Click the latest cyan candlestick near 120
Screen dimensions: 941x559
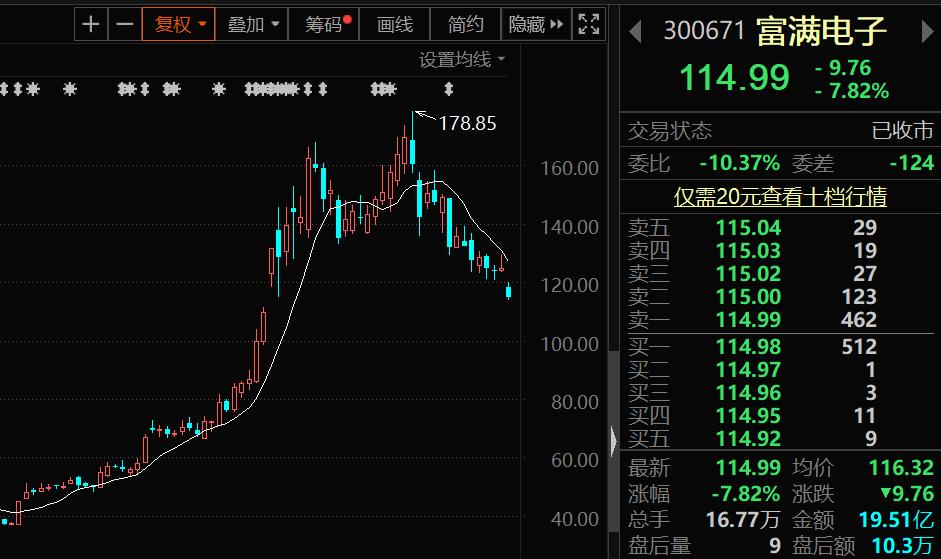pos(509,291)
